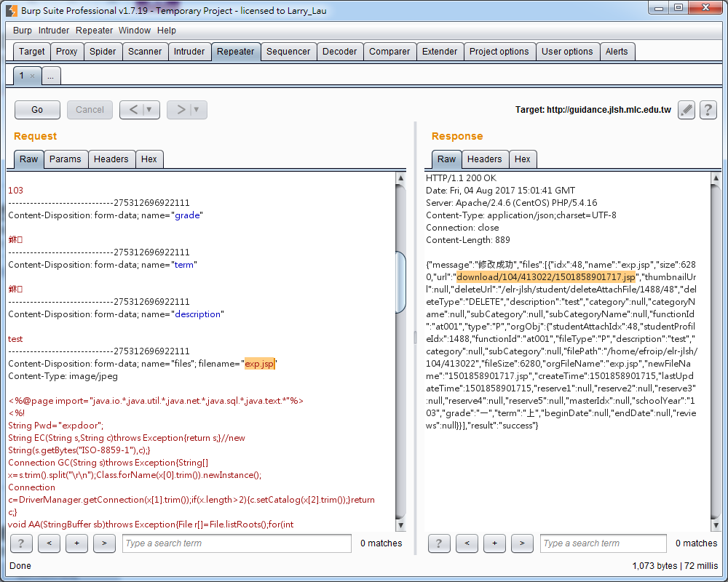The image size is (728, 582).
Task: Go back in request history
Action: [x=133, y=110]
